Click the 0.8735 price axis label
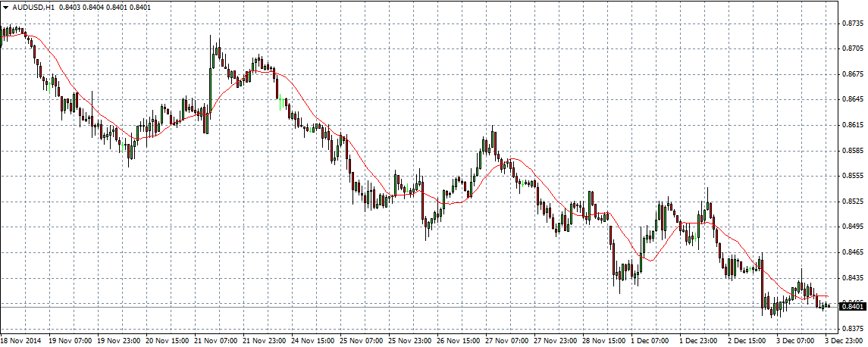The height and width of the screenshot is (347, 868). (853, 23)
